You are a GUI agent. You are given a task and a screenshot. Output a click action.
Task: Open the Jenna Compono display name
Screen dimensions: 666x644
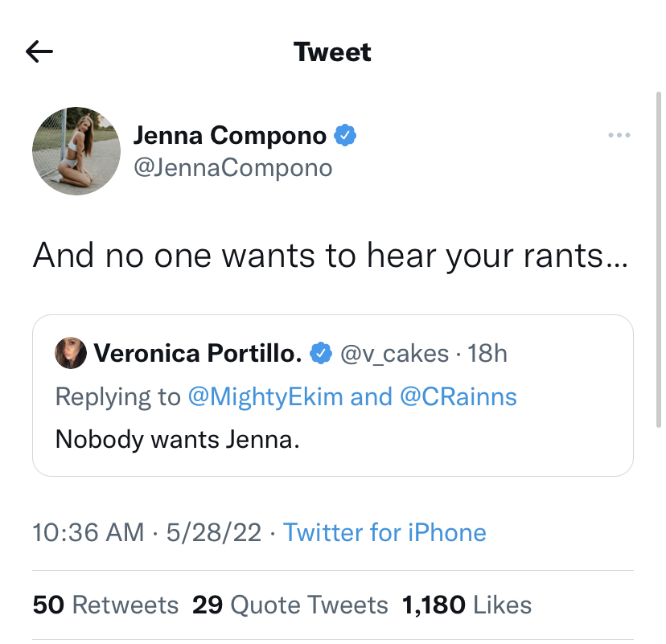tap(230, 135)
